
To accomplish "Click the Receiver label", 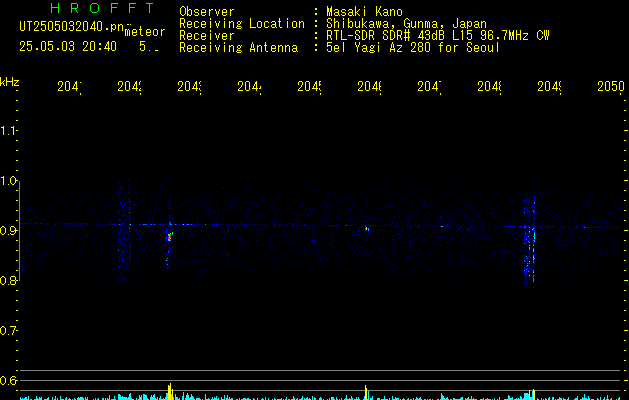I will (207, 36).
